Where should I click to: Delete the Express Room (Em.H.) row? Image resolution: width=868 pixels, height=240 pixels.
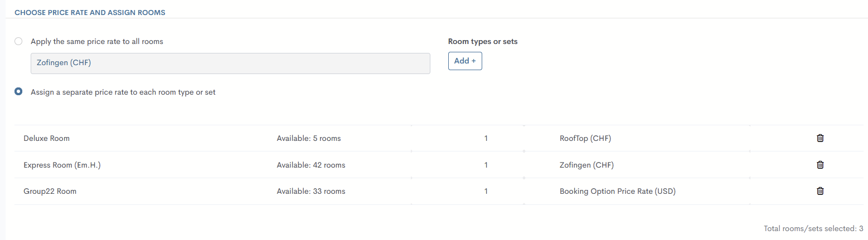[820, 165]
